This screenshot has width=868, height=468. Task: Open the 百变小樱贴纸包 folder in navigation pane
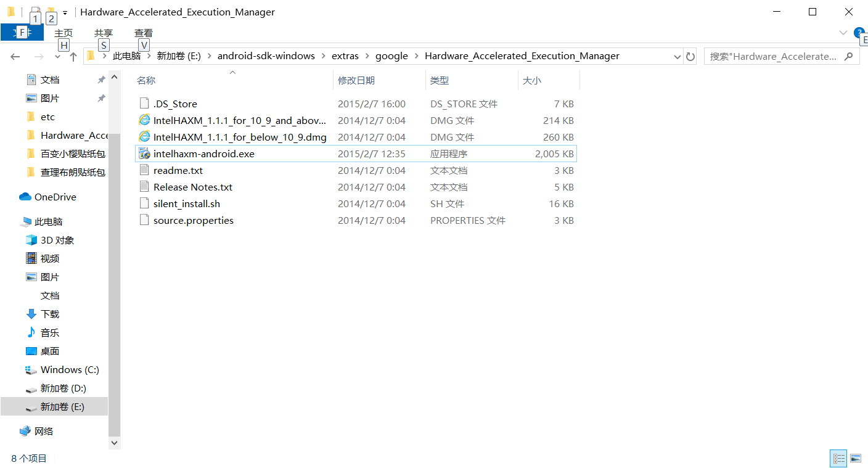tap(73, 154)
